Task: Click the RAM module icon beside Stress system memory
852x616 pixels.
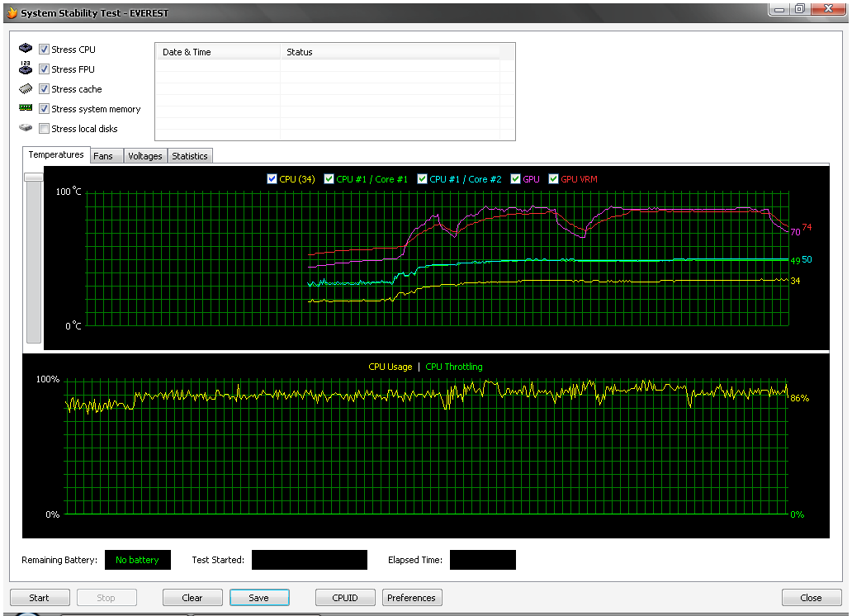Action: tap(26, 108)
